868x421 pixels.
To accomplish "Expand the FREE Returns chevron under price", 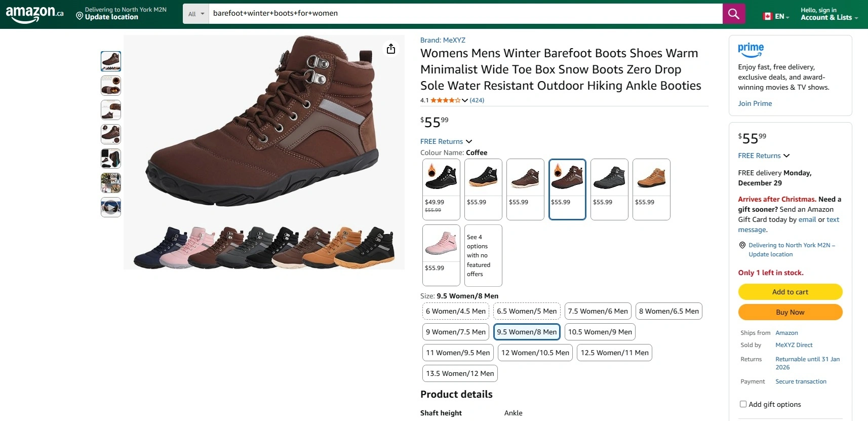I will [x=469, y=141].
